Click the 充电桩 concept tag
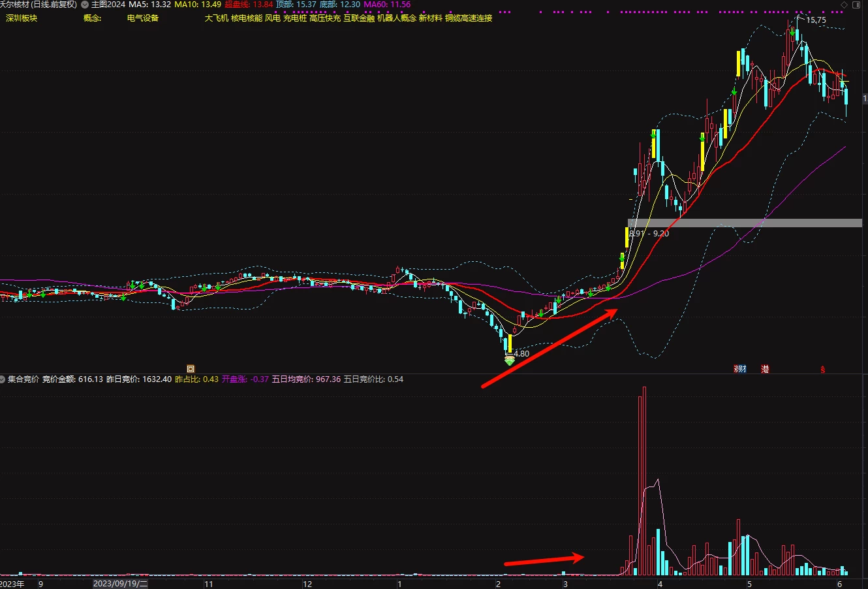This screenshot has width=868, height=589. pos(295,18)
